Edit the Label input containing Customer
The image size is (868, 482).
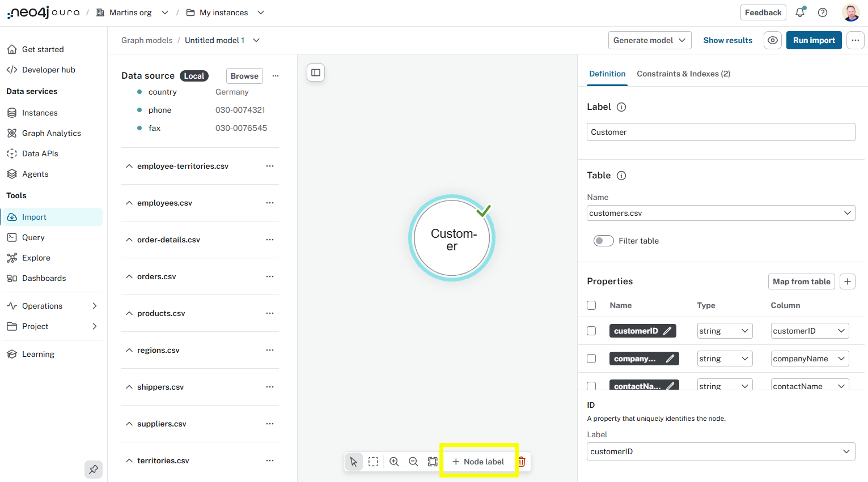(x=720, y=131)
